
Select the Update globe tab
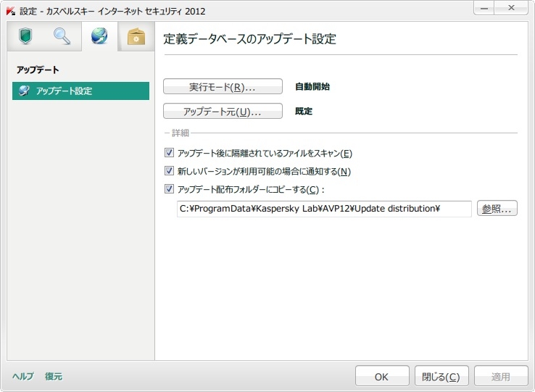[99, 36]
